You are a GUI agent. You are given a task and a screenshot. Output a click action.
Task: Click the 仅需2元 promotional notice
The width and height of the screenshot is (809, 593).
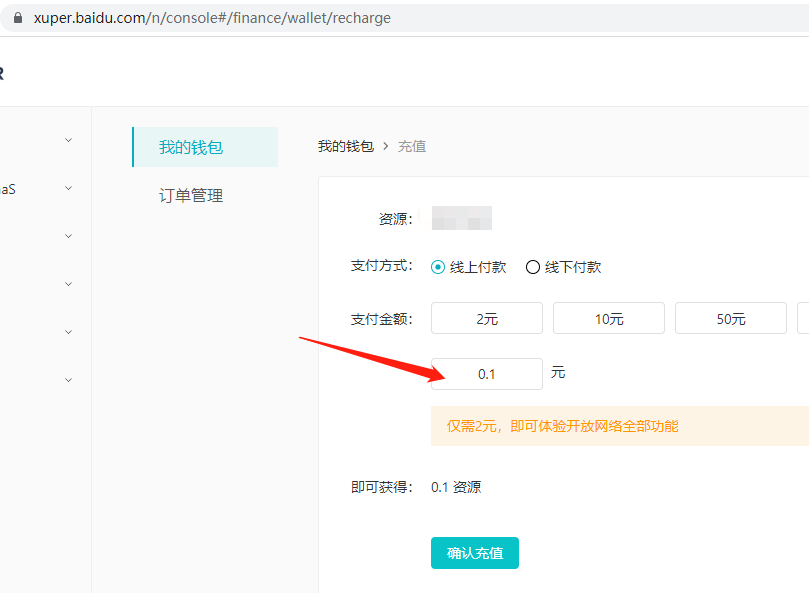click(620, 426)
